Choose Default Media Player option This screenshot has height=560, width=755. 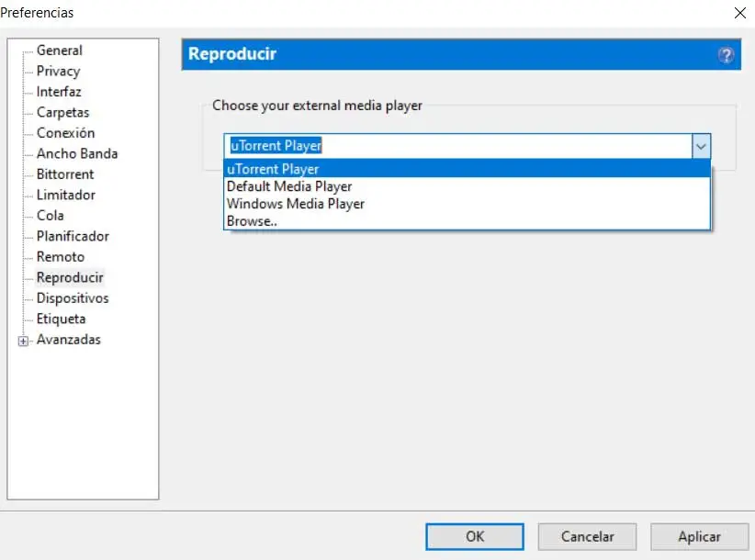(468, 186)
